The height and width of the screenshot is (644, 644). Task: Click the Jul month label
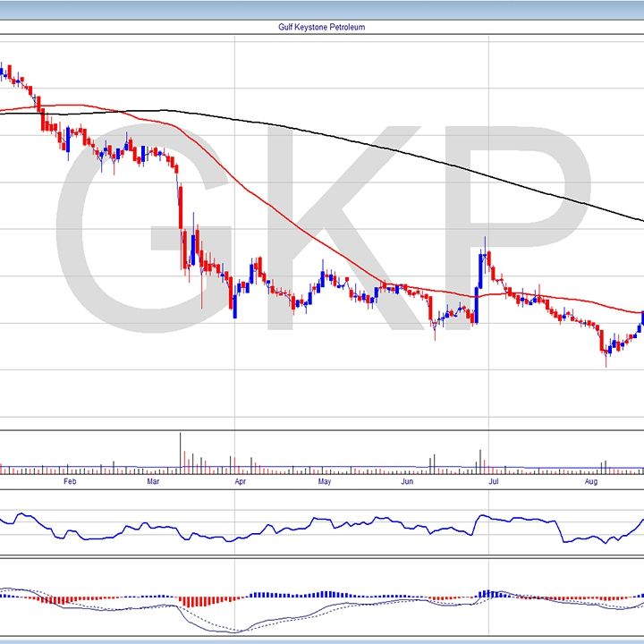492,482
